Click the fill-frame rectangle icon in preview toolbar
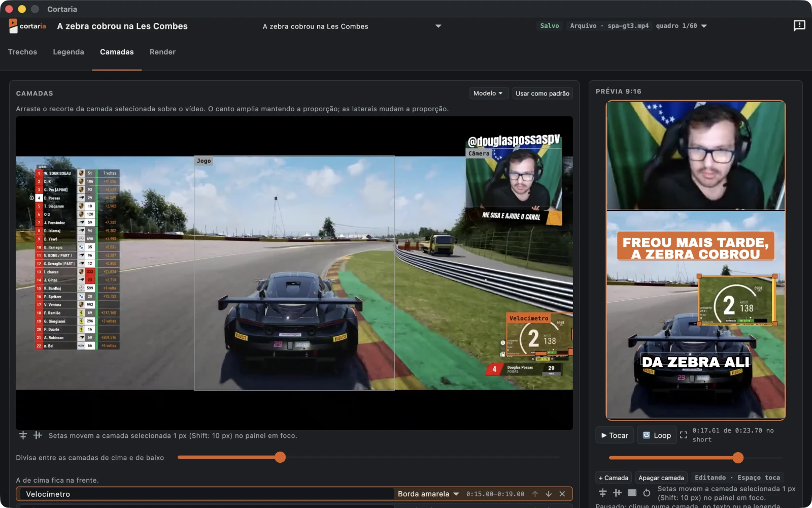The image size is (812, 508). click(632, 493)
